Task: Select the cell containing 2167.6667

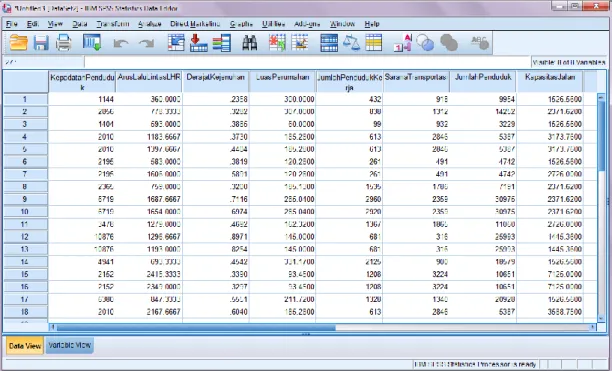Action: 149,312
